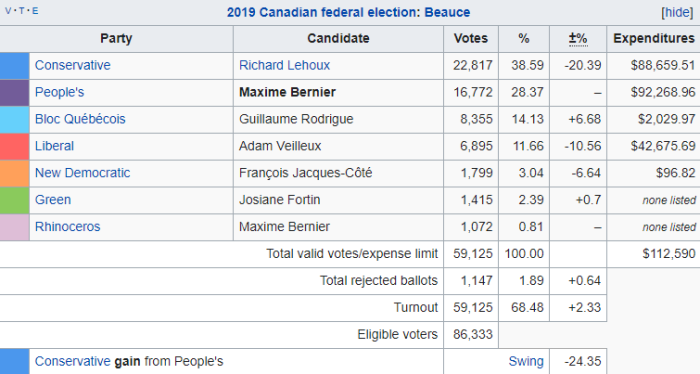Open the Liberal party link
Screen dimensions: 700x374
pyautogui.click(x=54, y=146)
